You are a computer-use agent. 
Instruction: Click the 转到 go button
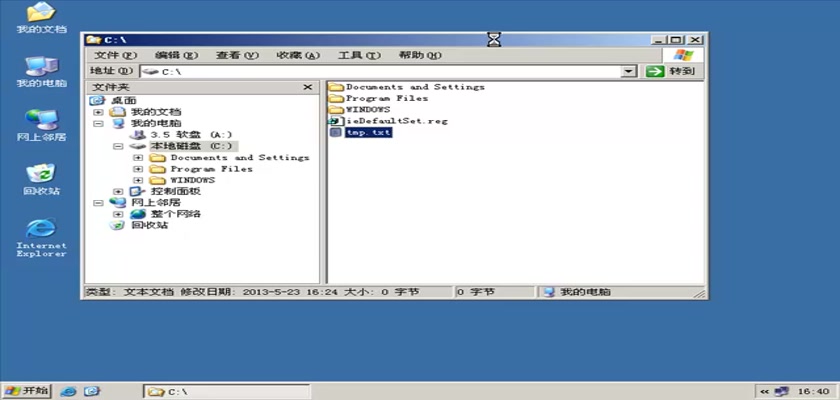(670, 72)
